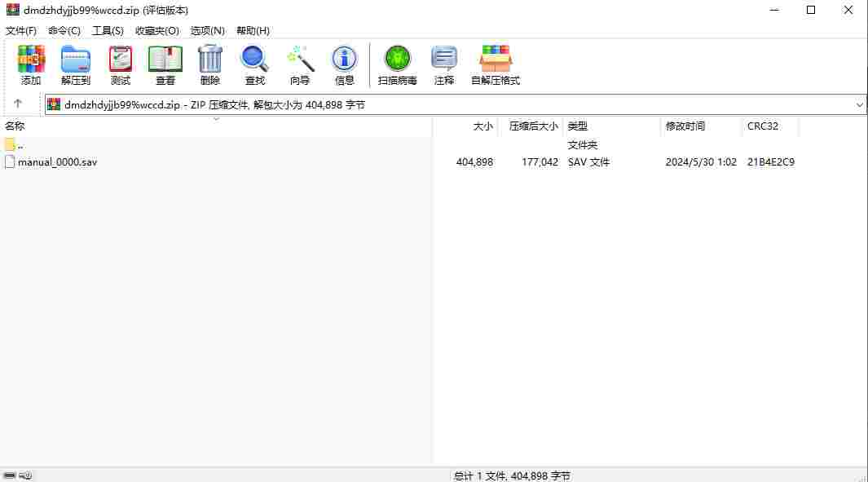Screen dimensions: 868x482
Task: Click the CRC value 21B4E2C9
Action: click(770, 162)
